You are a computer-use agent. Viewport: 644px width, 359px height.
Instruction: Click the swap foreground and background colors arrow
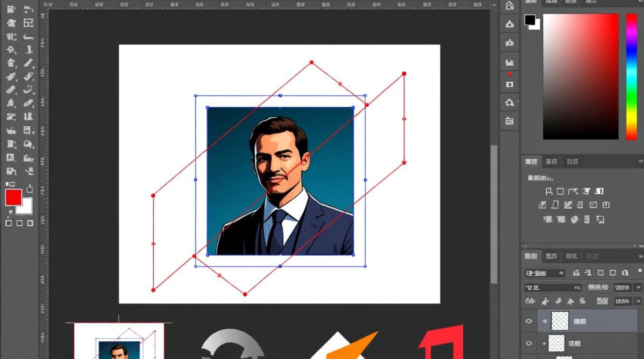click(x=30, y=188)
